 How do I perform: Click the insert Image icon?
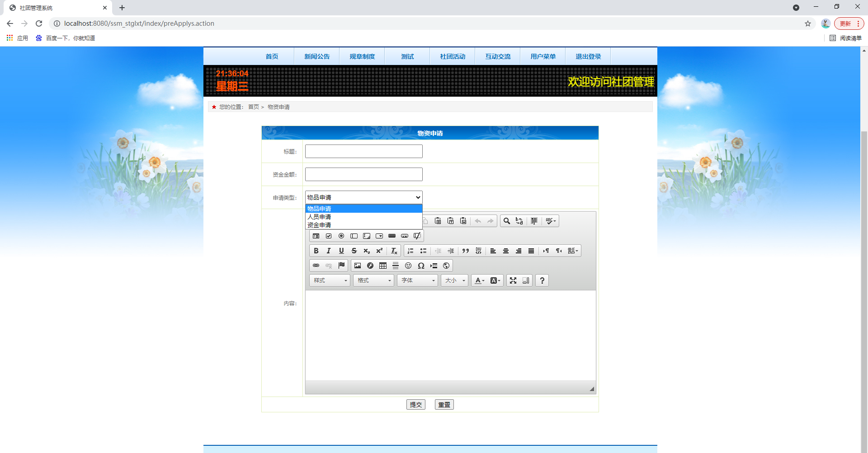(358, 266)
